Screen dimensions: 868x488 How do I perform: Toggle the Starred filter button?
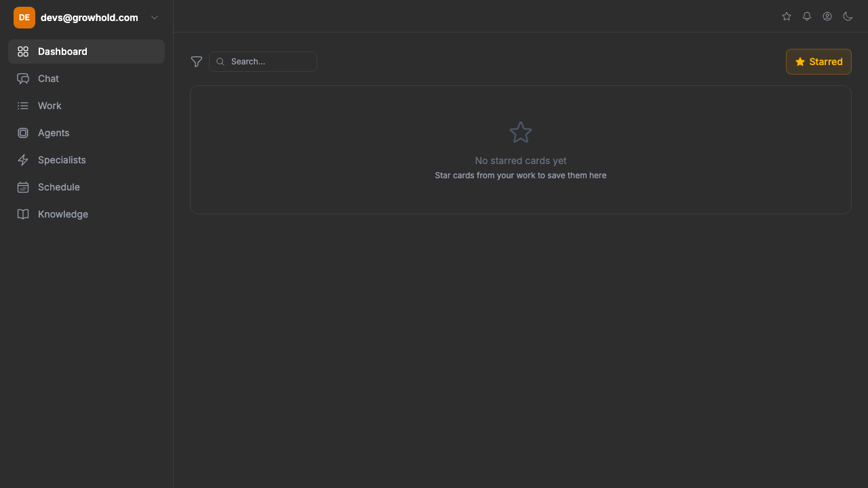click(x=818, y=62)
